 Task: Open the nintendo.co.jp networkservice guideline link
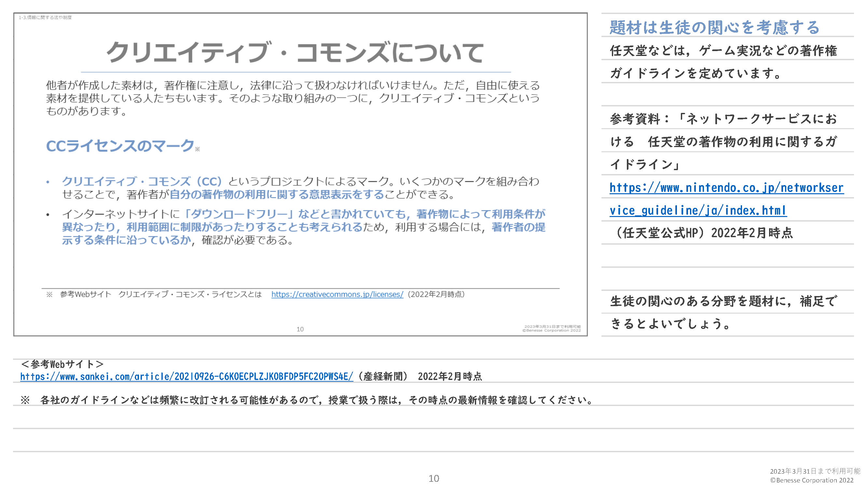(726, 188)
